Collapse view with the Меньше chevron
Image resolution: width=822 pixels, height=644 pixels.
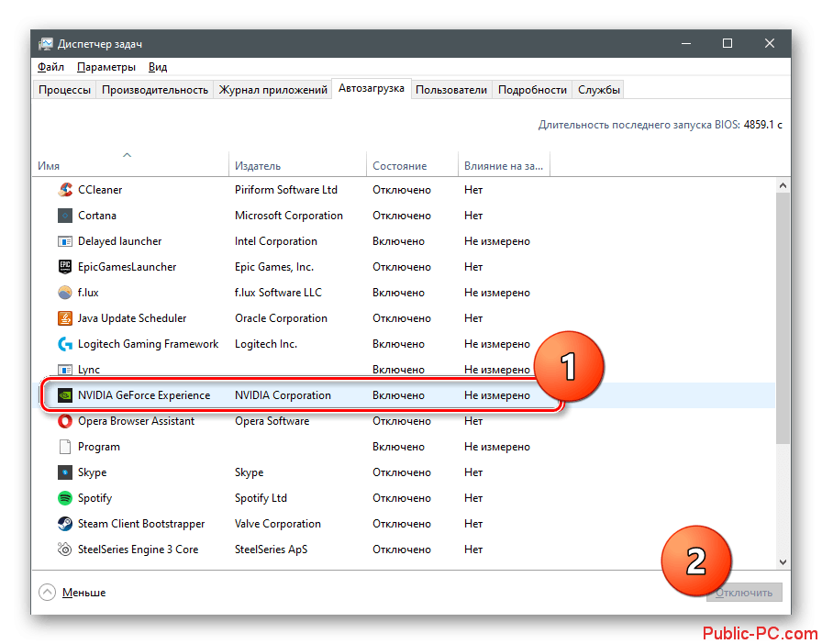47,593
